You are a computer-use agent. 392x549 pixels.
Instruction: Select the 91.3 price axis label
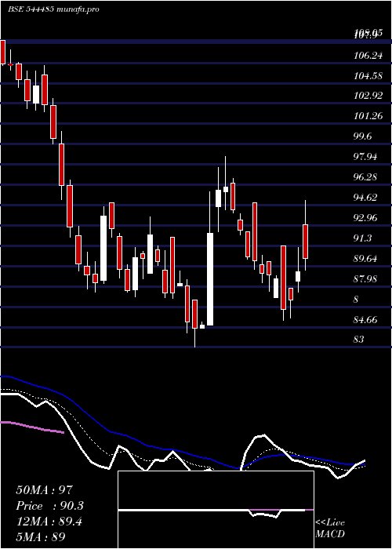click(362, 238)
